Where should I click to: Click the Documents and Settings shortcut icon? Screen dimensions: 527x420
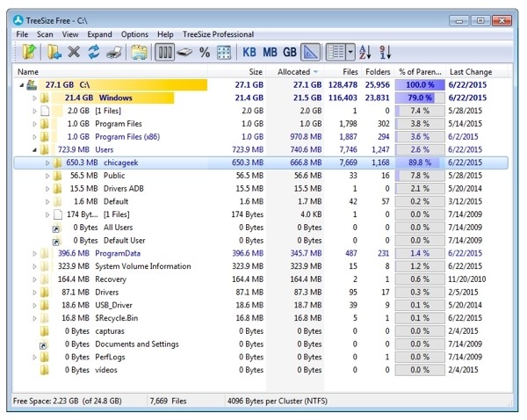43,345
